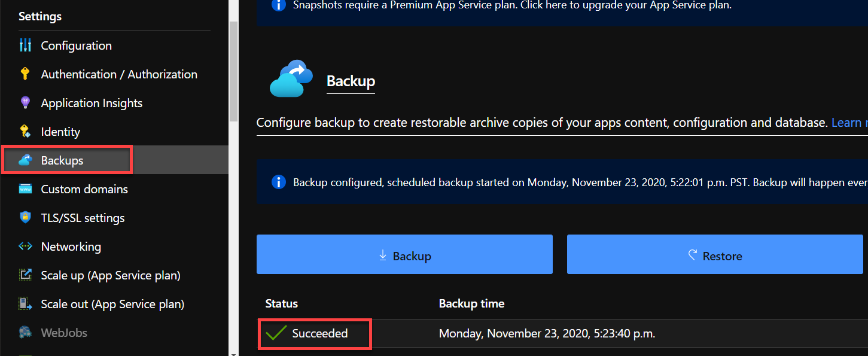The image size is (868, 356).
Task: Open WebJobs in the Settings menu
Action: [63, 333]
